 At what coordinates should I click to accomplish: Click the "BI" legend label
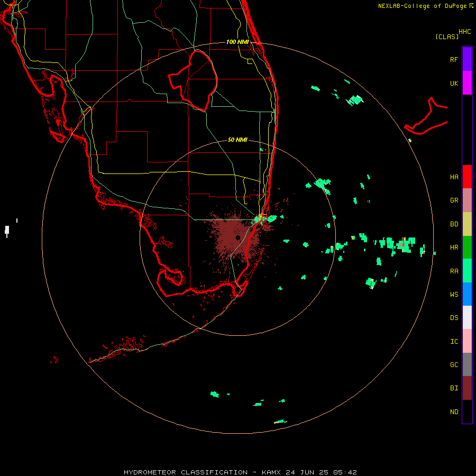454,388
